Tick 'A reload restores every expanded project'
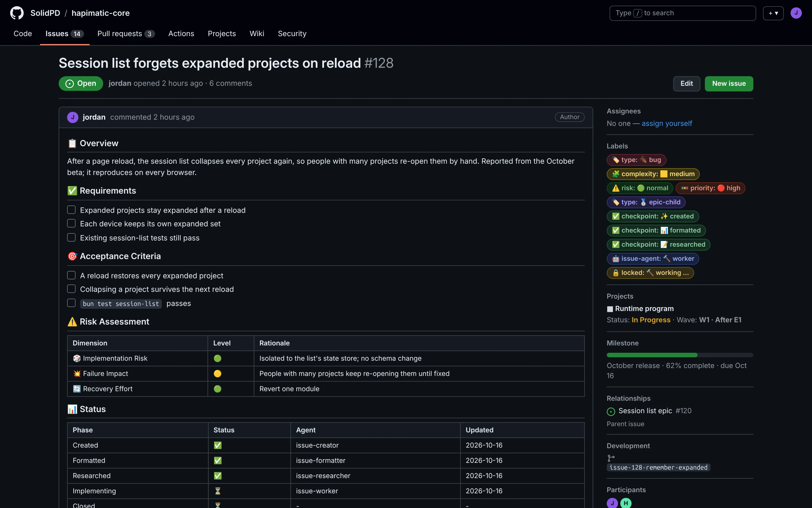This screenshot has width=812, height=508. pos(71,275)
